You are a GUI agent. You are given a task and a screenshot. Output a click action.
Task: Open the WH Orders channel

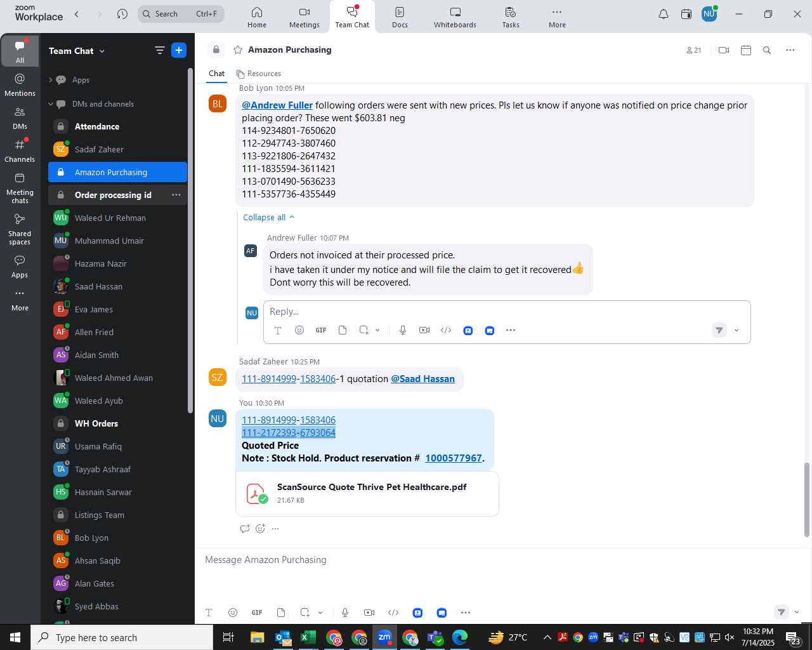117,423
